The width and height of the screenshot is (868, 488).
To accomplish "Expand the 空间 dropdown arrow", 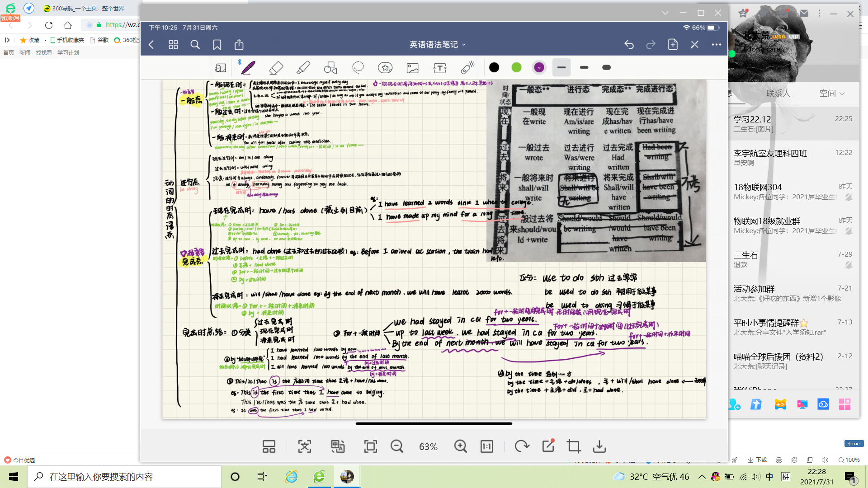I will click(x=842, y=94).
